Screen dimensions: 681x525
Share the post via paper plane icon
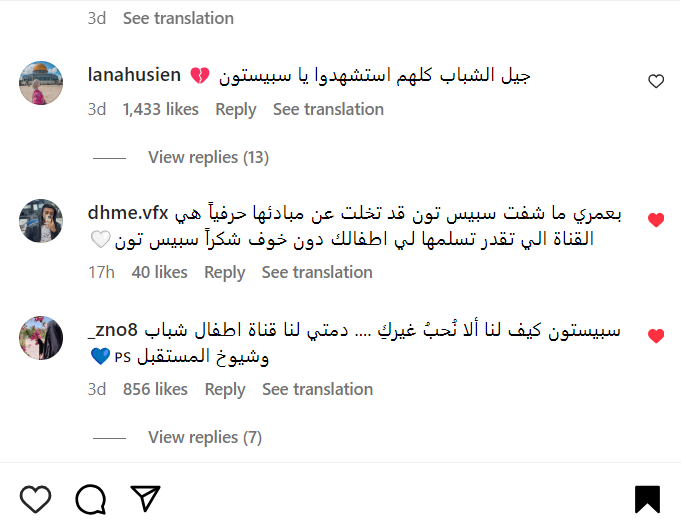[145, 498]
